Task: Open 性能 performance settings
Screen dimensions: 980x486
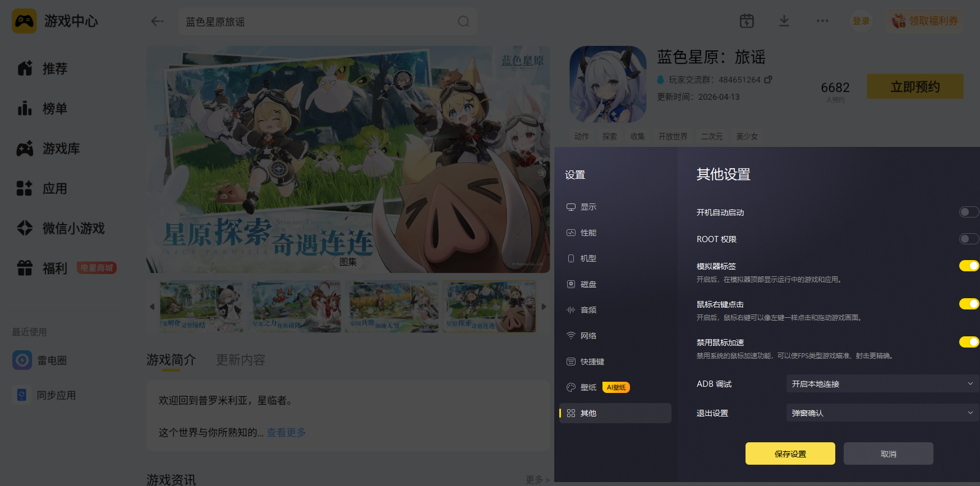Action: (x=615, y=233)
